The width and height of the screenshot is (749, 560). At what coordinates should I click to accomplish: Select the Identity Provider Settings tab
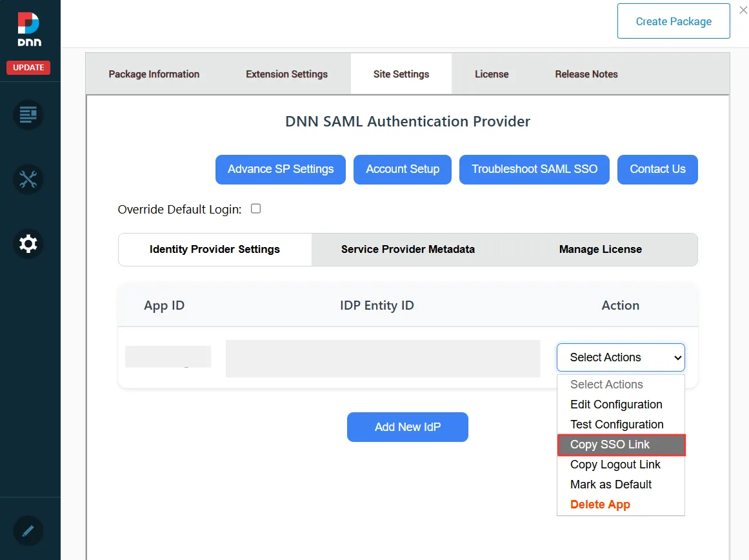coord(215,250)
